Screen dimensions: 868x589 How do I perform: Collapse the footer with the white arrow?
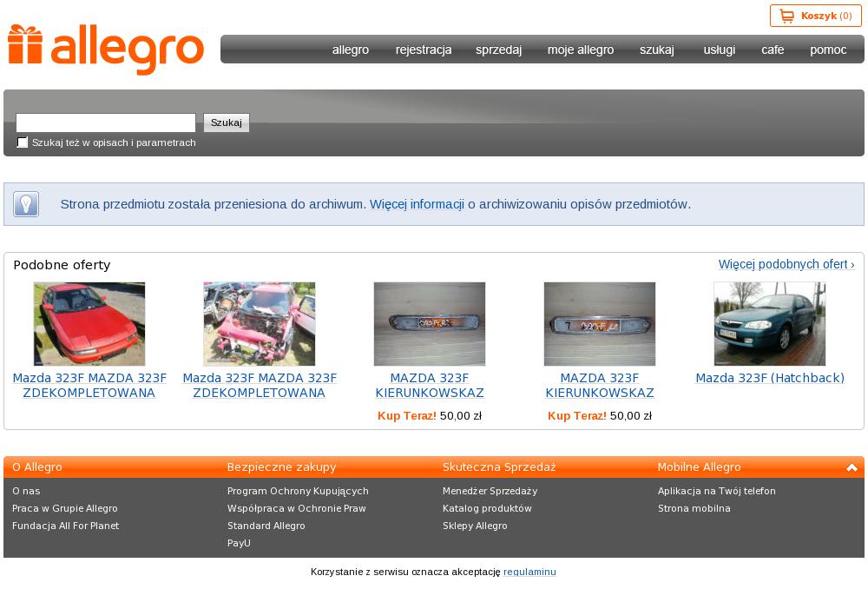(852, 467)
